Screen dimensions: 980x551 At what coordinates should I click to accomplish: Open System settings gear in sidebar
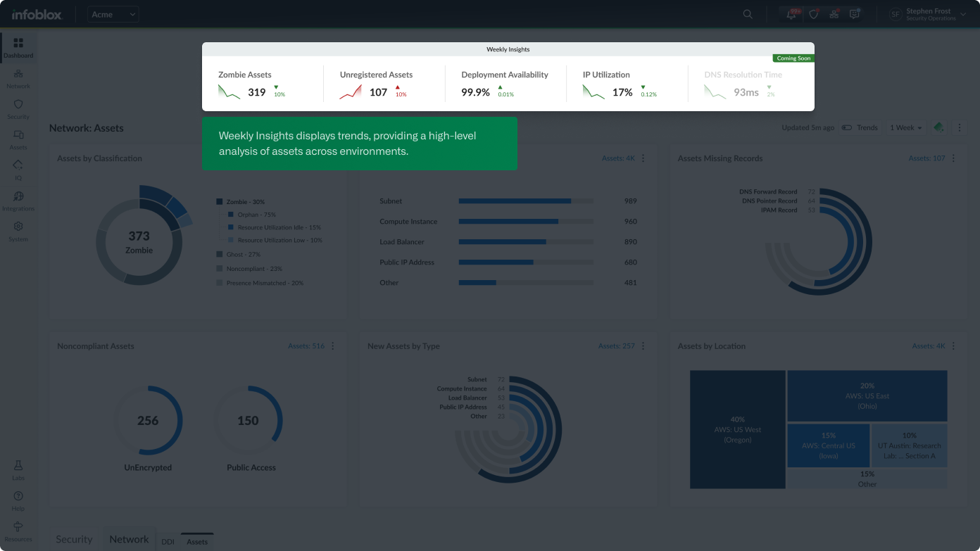point(18,231)
